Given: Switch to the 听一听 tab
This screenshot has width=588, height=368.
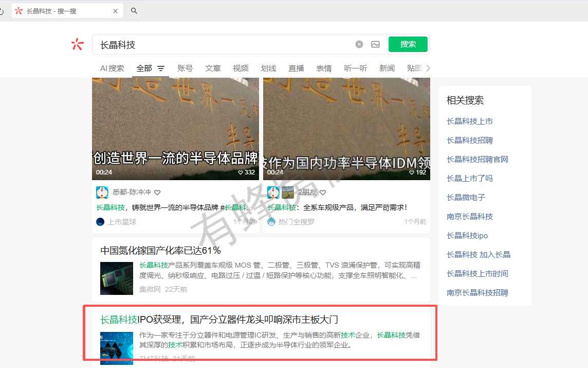Looking at the screenshot, I should pos(356,68).
